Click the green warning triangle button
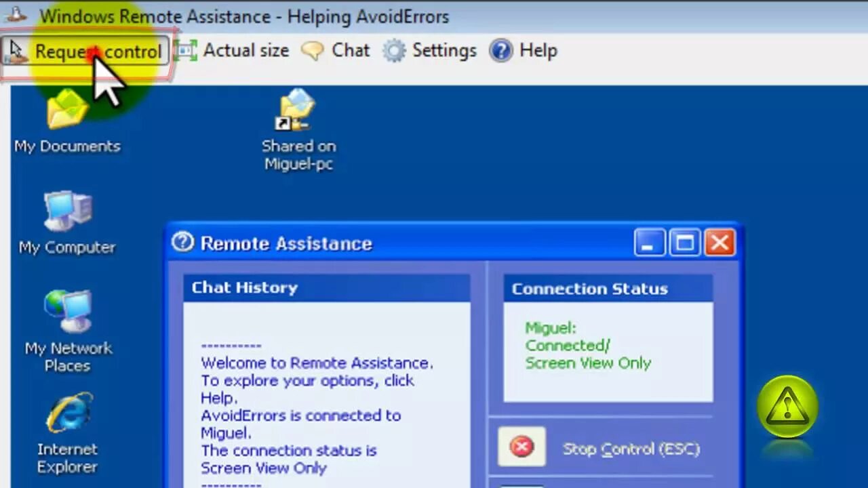The width and height of the screenshot is (868, 488). point(788,407)
